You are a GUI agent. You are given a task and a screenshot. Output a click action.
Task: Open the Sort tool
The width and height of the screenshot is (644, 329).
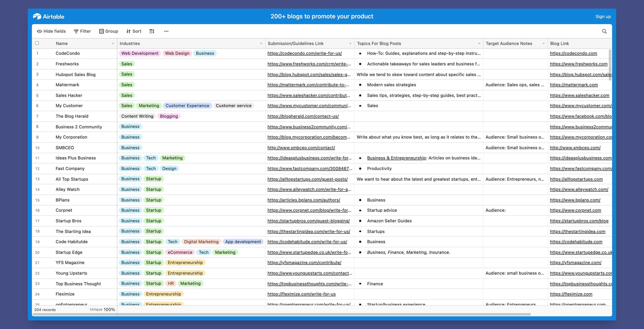click(134, 31)
